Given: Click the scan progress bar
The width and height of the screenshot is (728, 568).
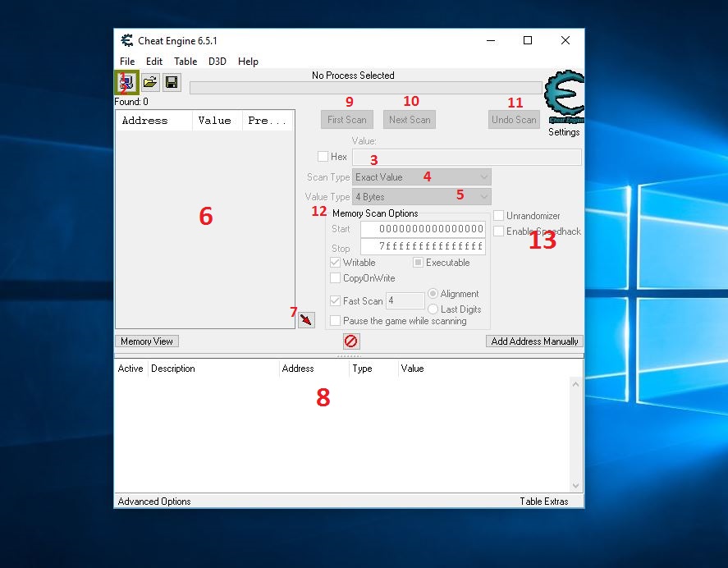Looking at the screenshot, I should tap(366, 88).
